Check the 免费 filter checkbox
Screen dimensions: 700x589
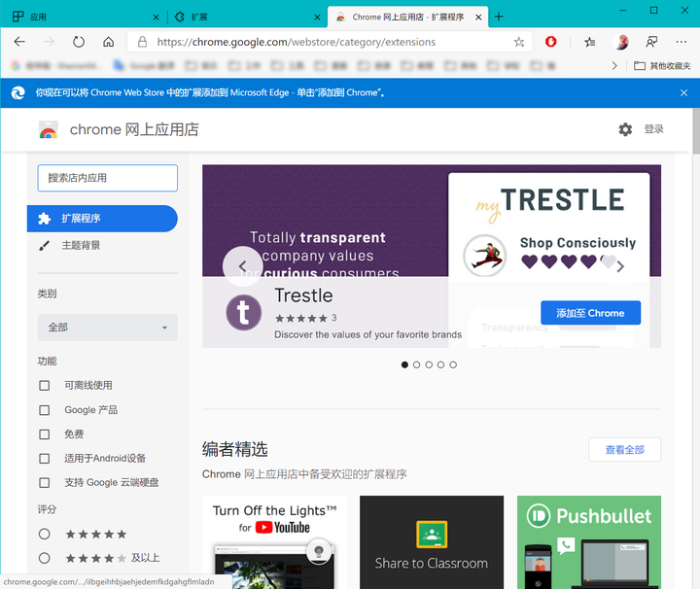tap(44, 434)
